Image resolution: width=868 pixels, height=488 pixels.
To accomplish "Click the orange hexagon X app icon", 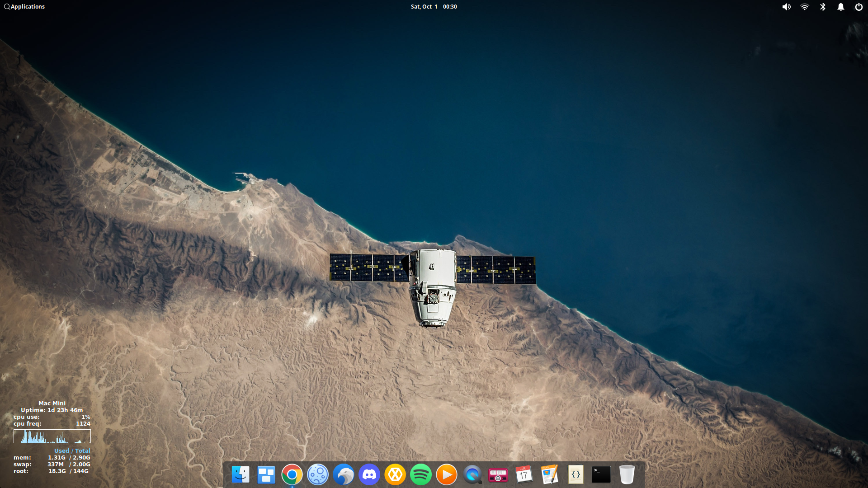I will pos(395,474).
